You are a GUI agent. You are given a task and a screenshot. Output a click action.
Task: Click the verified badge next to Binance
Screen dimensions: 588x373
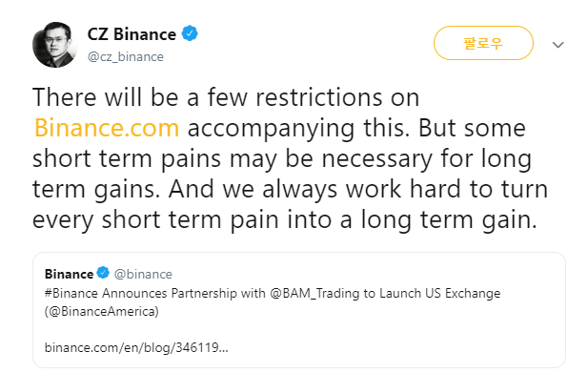pyautogui.click(x=103, y=273)
